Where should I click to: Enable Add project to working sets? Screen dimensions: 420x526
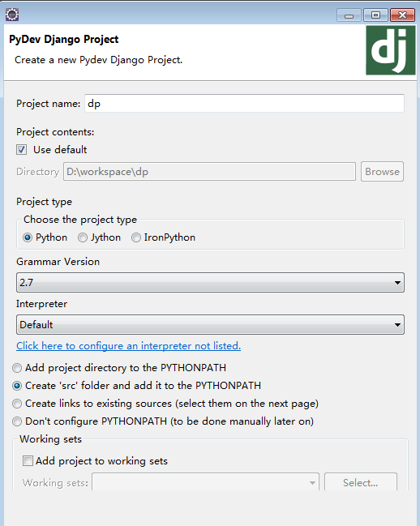pyautogui.click(x=28, y=461)
